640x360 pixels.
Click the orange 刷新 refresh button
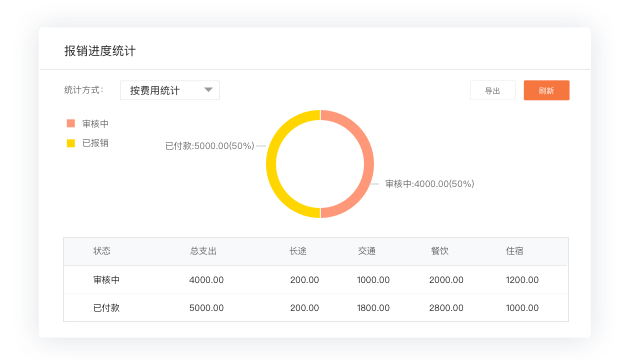click(x=547, y=90)
